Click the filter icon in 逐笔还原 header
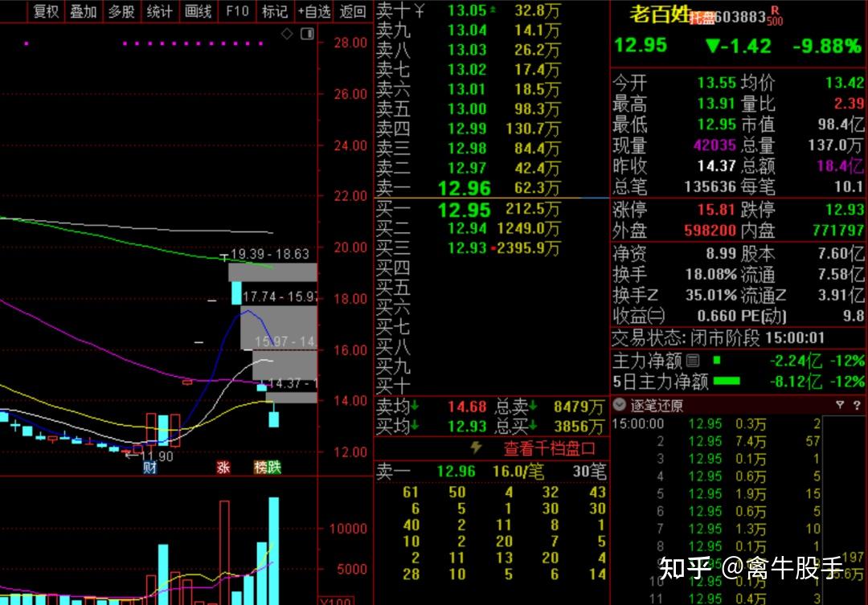Screen dimensions: 868x605 [x=840, y=405]
